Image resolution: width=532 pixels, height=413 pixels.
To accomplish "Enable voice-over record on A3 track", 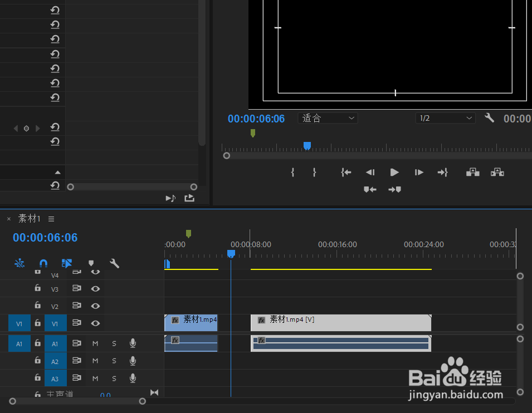I will tap(133, 378).
